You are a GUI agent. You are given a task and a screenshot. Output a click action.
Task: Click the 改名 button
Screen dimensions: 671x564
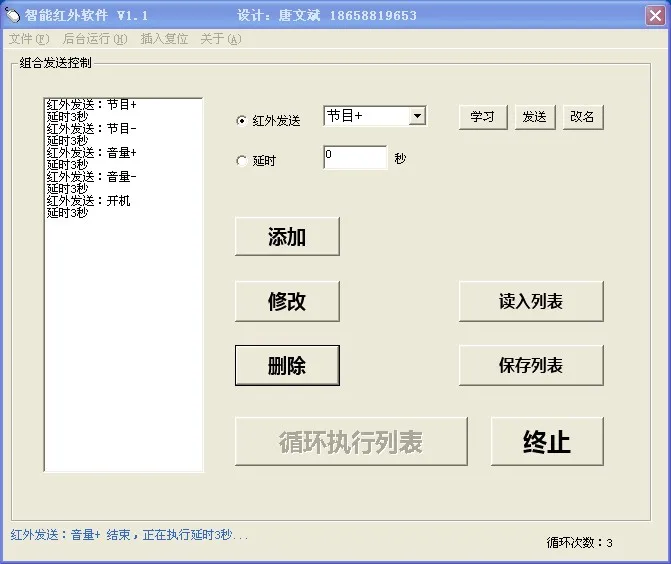tap(583, 117)
